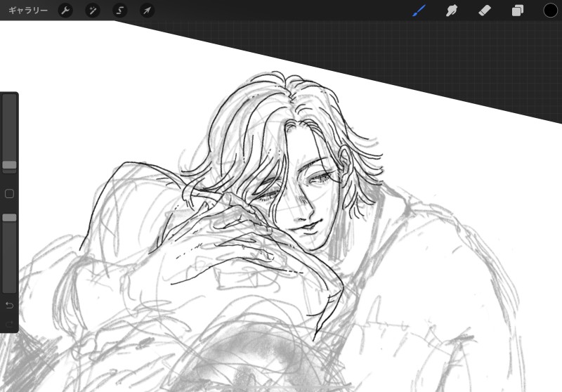Image resolution: width=562 pixels, height=392 pixels.
Task: Select the Smudge tool
Action: (452, 11)
